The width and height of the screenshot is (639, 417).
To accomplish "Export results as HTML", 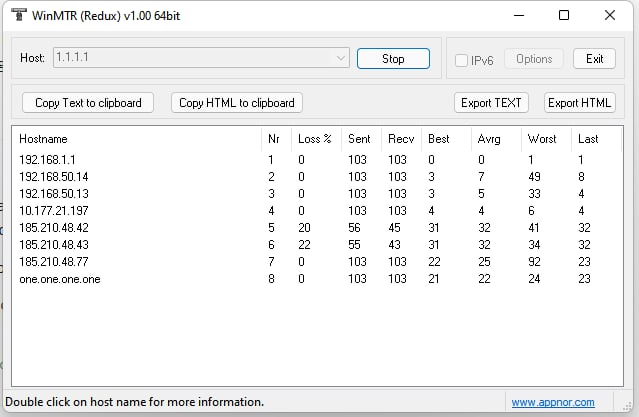I will pos(579,102).
